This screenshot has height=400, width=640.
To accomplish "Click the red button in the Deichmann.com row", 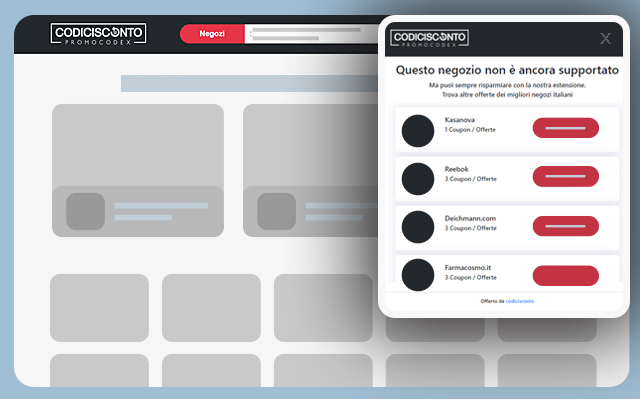I will (x=566, y=226).
